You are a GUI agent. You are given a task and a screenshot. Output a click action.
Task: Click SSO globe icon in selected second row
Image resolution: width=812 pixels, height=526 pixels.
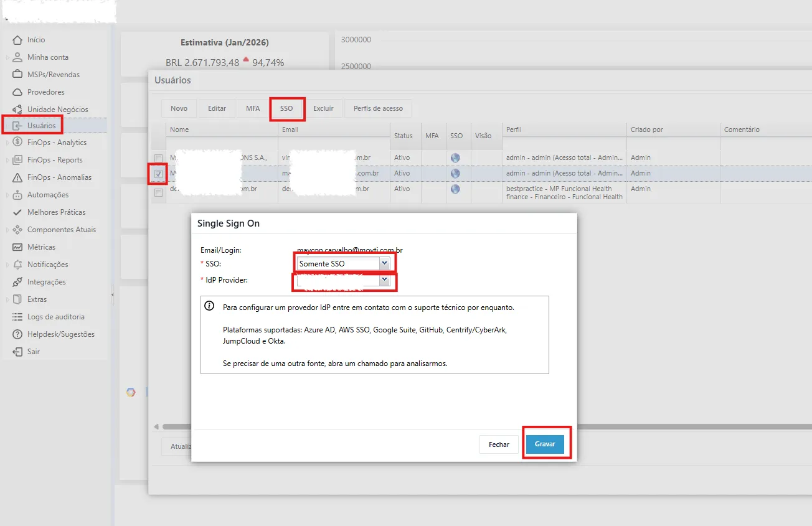455,174
